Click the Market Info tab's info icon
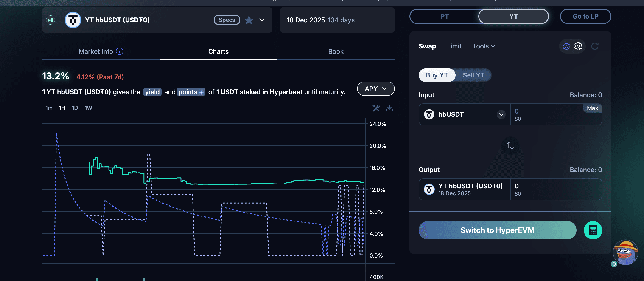Screen dimensions: 644x281 pyautogui.click(x=120, y=51)
